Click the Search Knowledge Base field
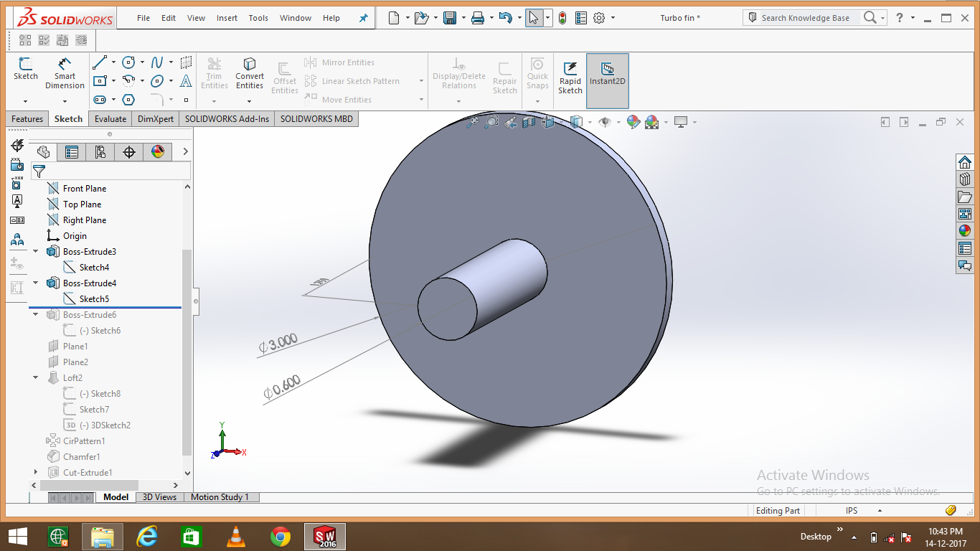Viewport: 980px width, 551px height. pos(805,18)
